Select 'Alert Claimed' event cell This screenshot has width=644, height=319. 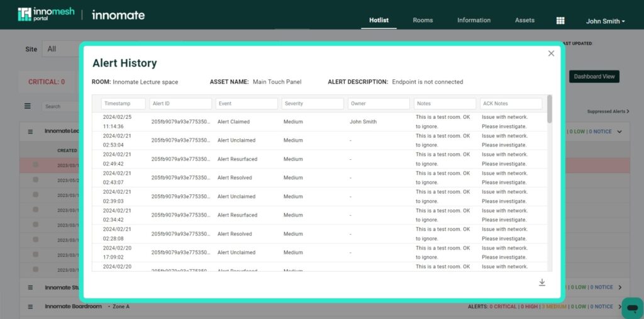[233, 121]
